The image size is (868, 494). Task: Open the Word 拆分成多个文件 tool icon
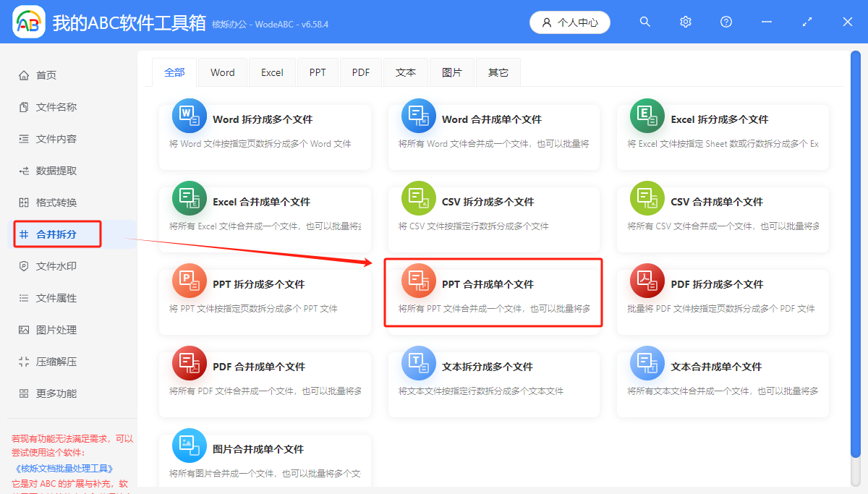tap(189, 115)
